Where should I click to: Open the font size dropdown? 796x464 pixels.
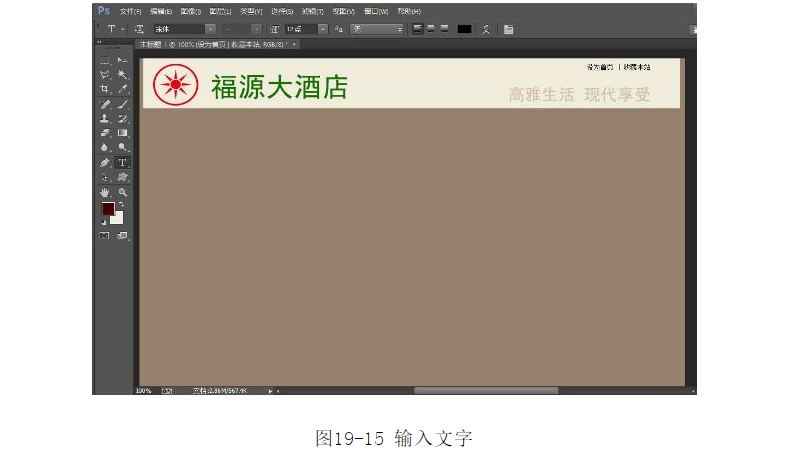pyautogui.click(x=323, y=29)
